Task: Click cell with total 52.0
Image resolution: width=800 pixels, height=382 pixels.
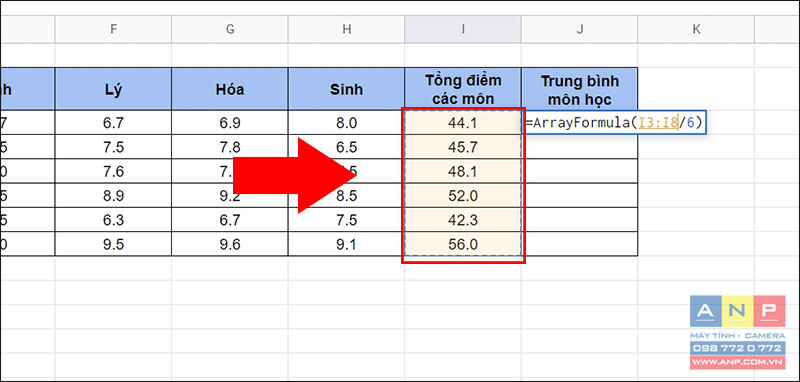Action: click(x=463, y=196)
